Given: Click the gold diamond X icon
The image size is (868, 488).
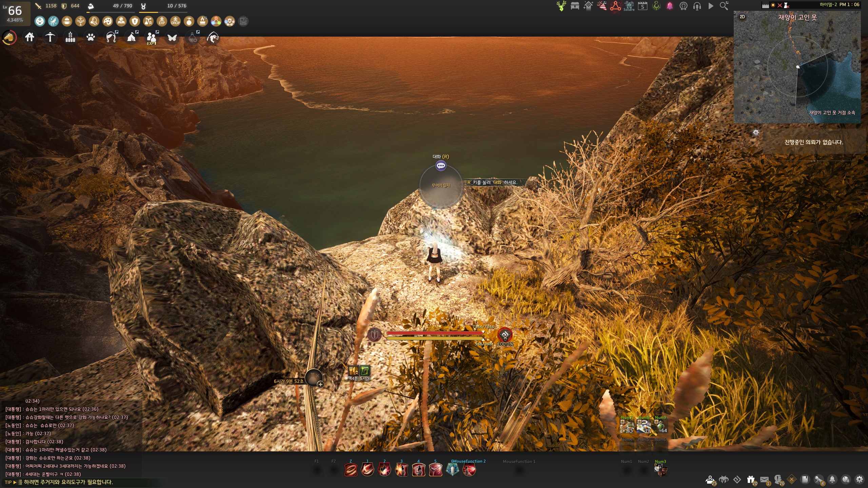Looking at the screenshot, I should (792, 480).
